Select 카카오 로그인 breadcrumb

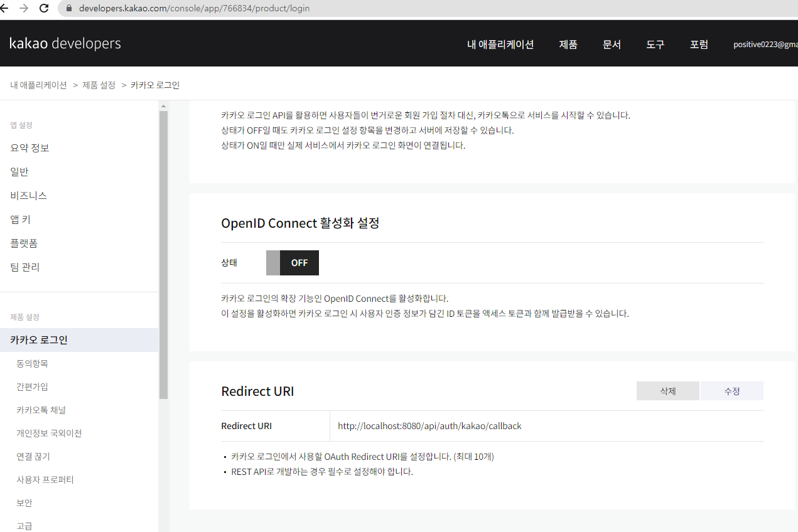[x=155, y=85]
